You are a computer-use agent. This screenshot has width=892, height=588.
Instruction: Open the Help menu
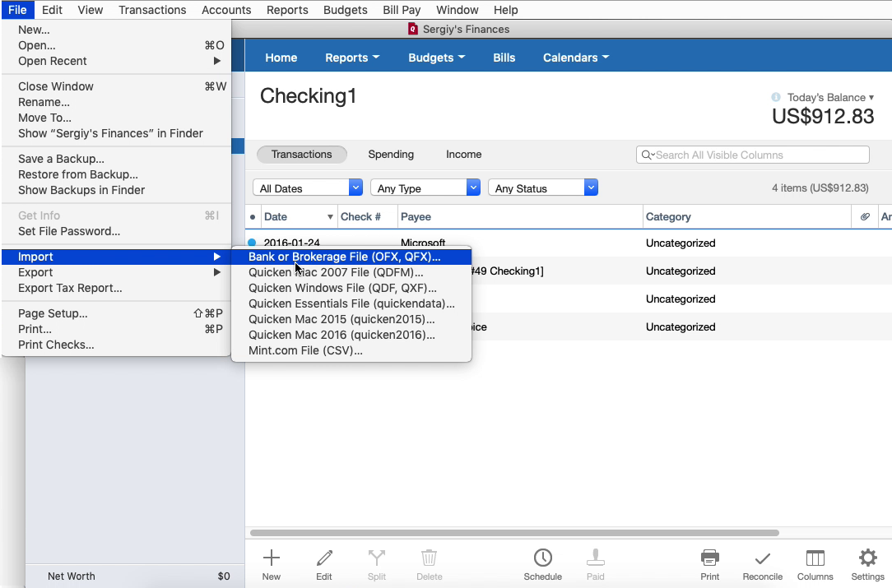[506, 10]
